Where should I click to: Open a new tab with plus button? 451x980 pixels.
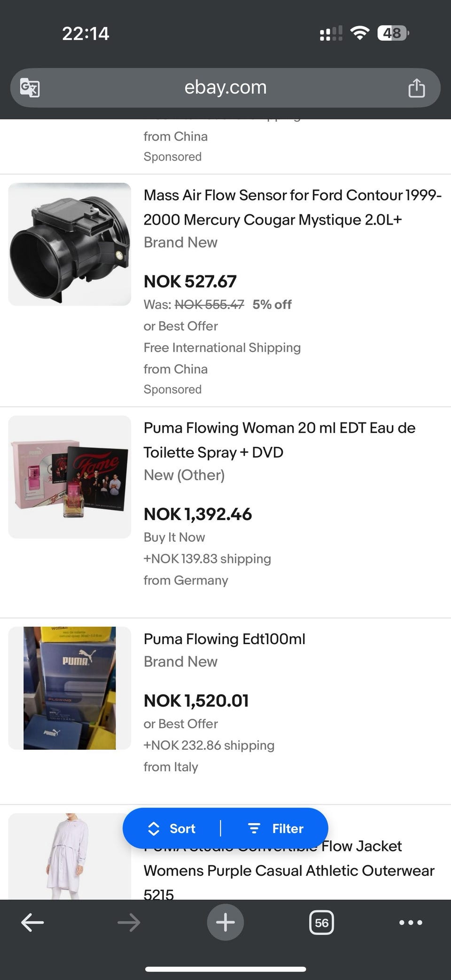225,922
